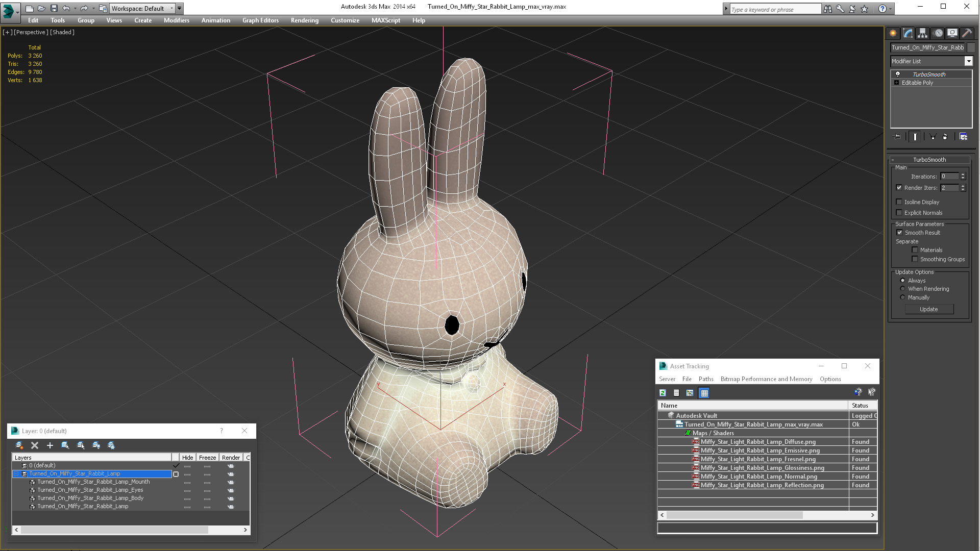Click Asset Tracking Status Log icon
The image size is (980, 551).
pos(676,393)
